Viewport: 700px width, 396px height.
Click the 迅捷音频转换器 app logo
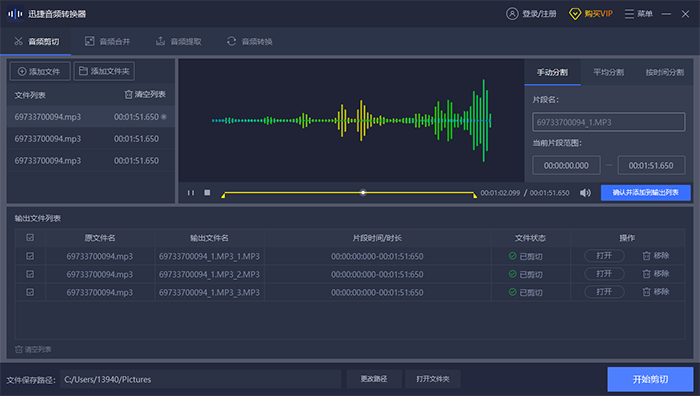[x=15, y=14]
